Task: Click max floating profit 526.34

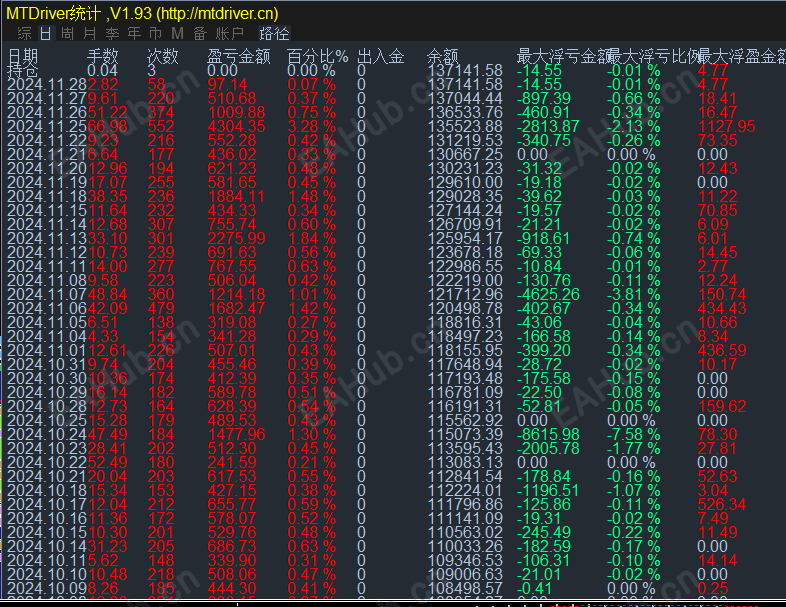Action: [x=721, y=505]
